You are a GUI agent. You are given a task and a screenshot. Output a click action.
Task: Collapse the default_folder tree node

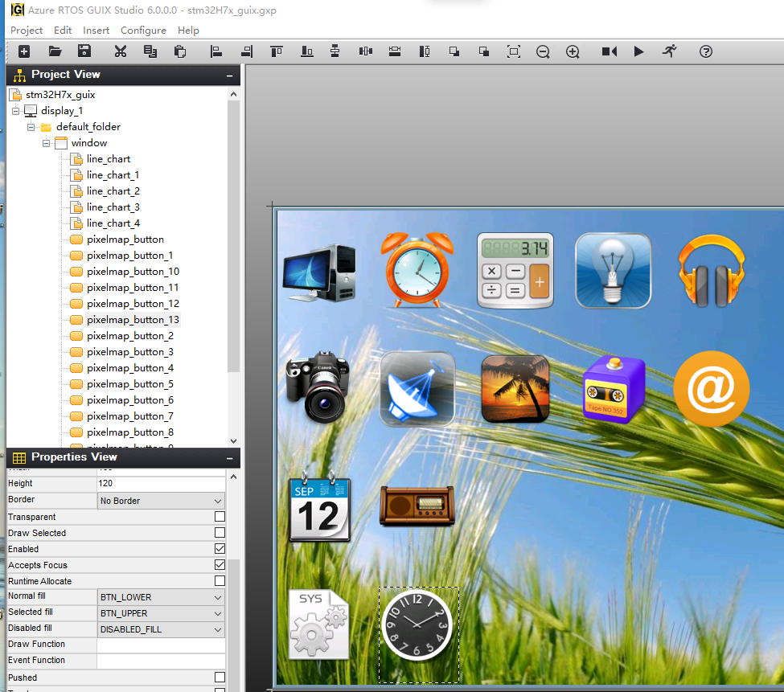tap(31, 127)
